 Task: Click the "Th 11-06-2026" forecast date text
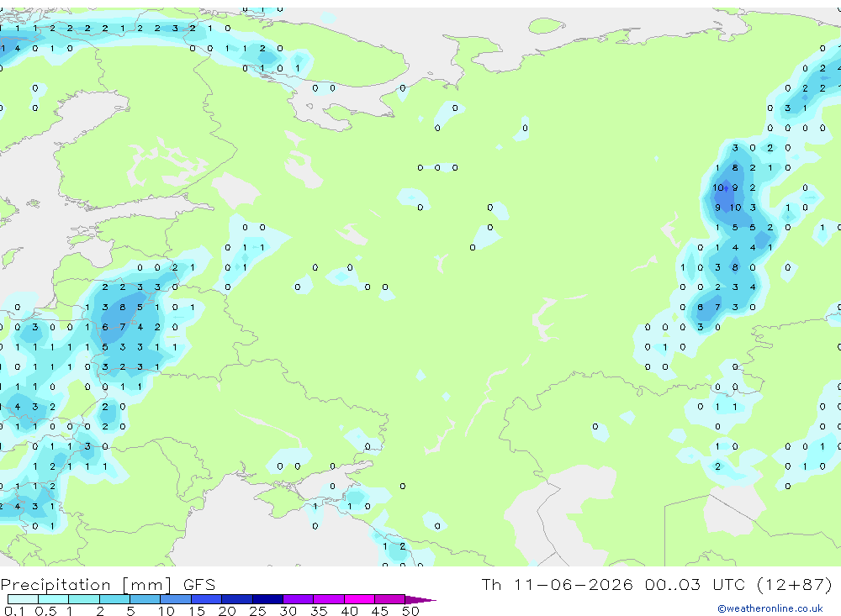(557, 584)
